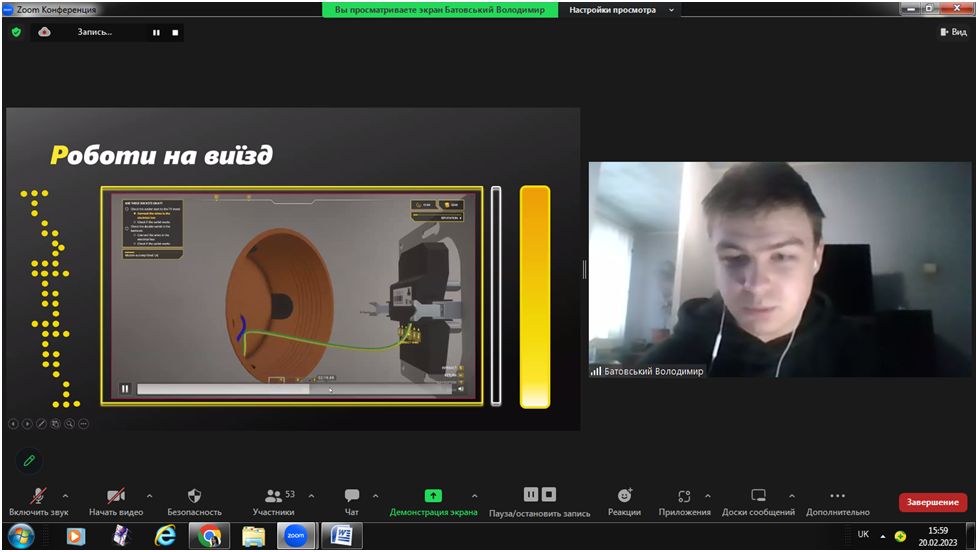Image resolution: width=978 pixels, height=552 pixels.
Task: Switch to Google Chrome in taskbar
Action: (x=209, y=536)
